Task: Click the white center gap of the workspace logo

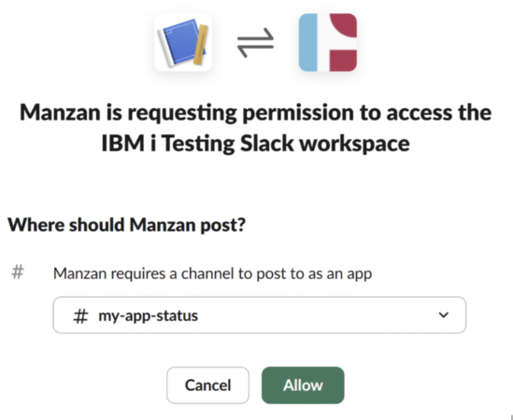Action: 324,42
